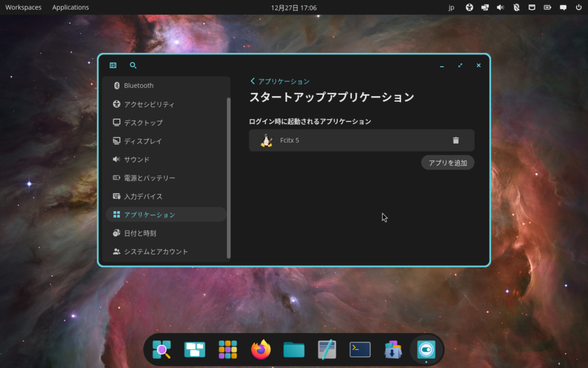Click the search icon in settings header
The width and height of the screenshot is (588, 368).
(x=133, y=66)
